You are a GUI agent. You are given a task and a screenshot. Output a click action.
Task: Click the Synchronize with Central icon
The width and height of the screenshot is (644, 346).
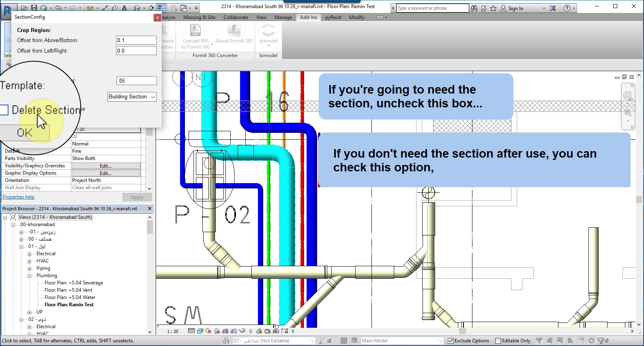(x=44, y=8)
